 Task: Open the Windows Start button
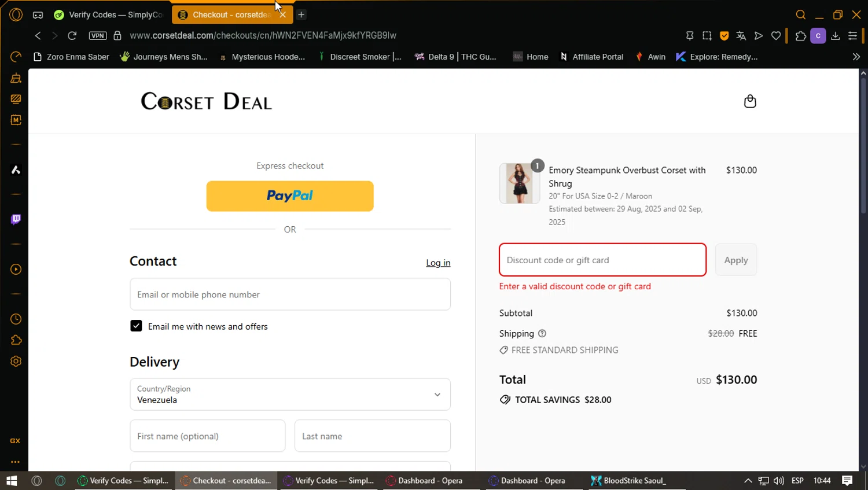12,481
